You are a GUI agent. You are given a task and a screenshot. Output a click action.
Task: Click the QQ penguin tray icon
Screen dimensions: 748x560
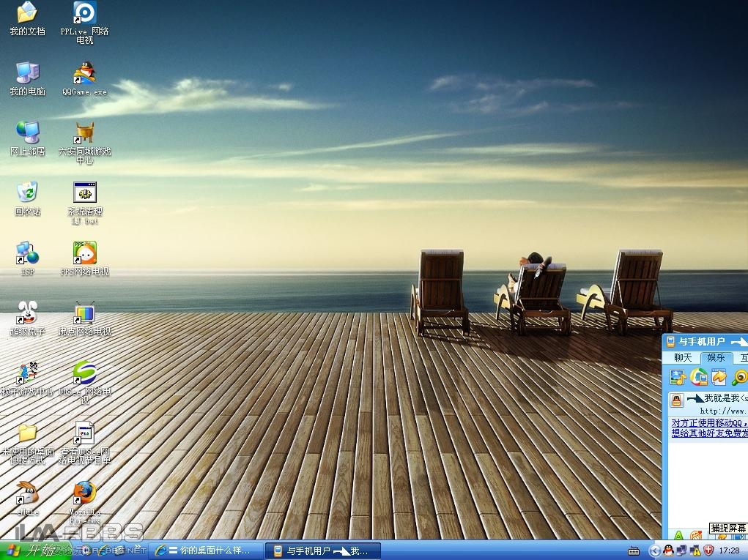click(x=668, y=550)
